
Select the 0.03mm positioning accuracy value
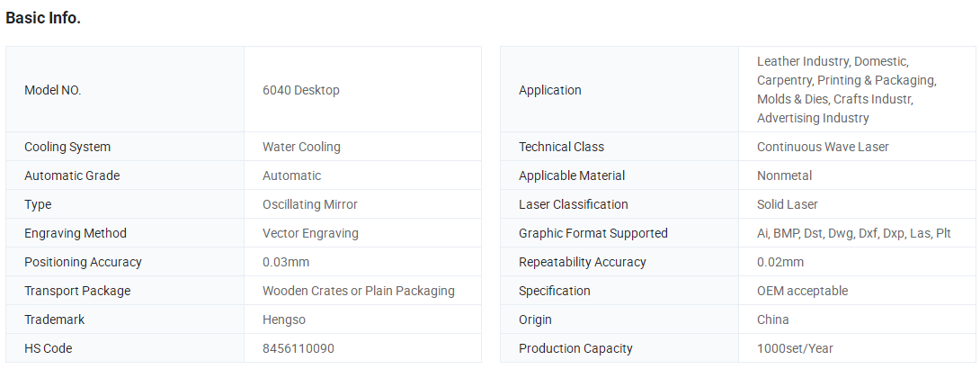pyautogui.click(x=286, y=262)
